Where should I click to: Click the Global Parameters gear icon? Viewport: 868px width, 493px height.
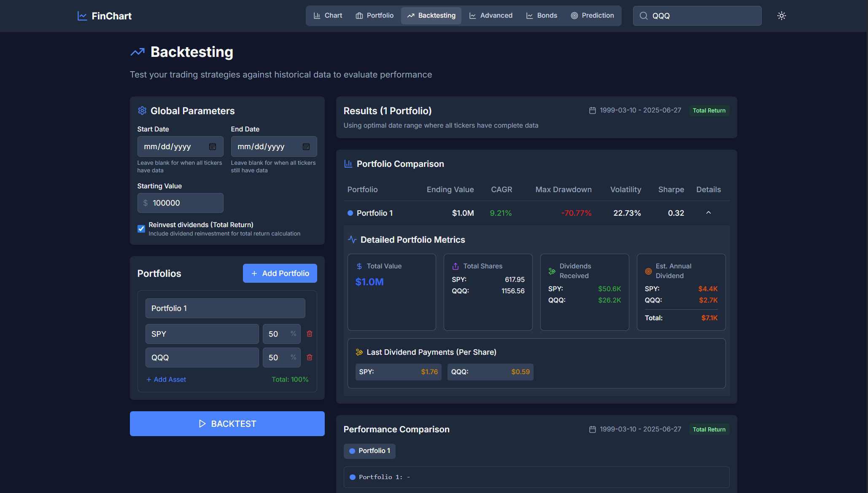(142, 110)
